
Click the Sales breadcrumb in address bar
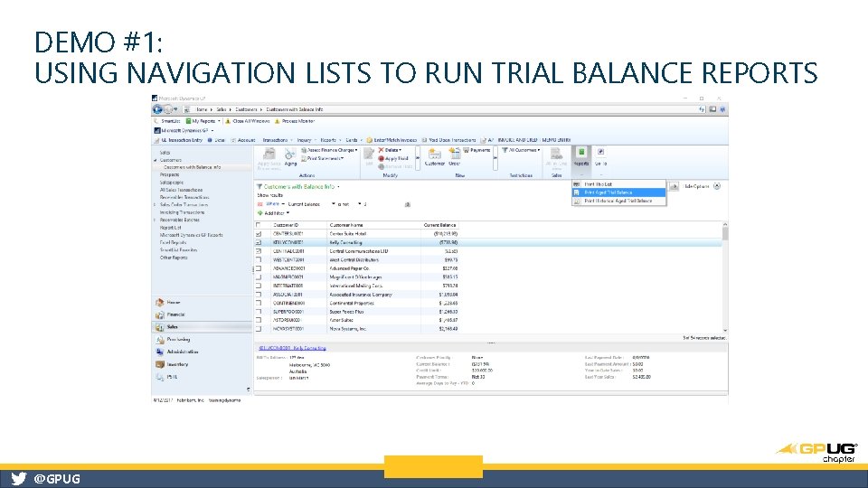coord(222,109)
